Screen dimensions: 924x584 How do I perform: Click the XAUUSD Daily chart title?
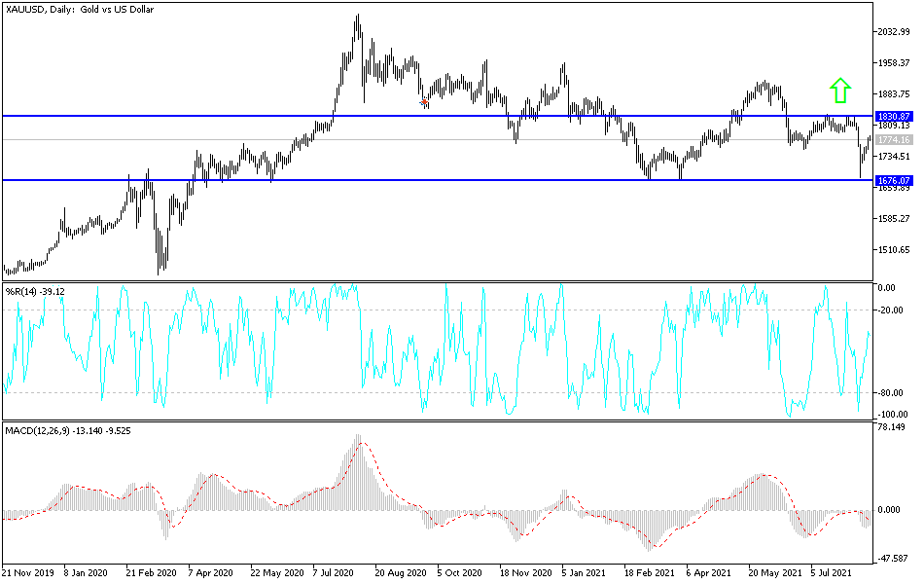79,10
